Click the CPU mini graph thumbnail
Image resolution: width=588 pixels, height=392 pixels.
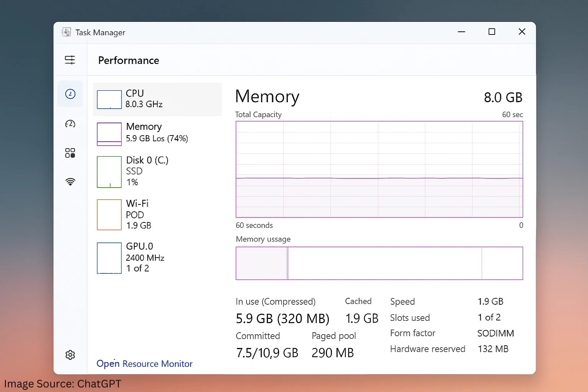[x=109, y=100]
